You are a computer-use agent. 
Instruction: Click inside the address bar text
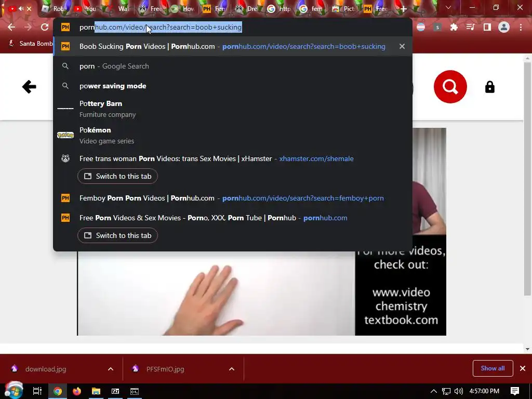click(161, 27)
